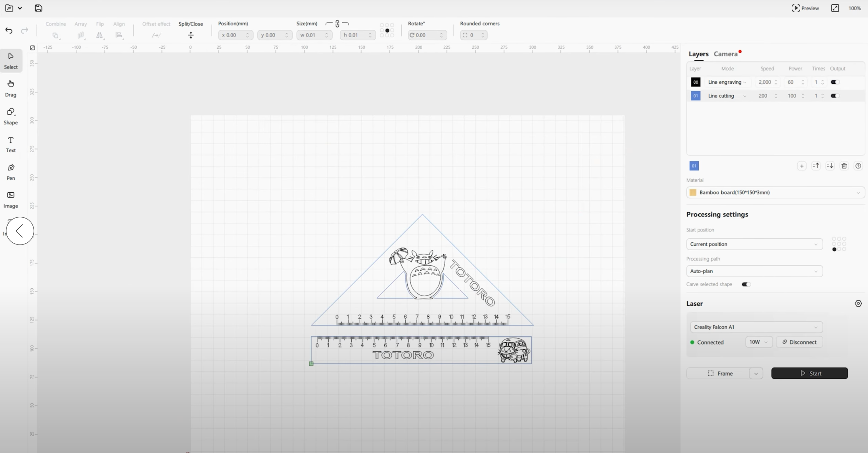This screenshot has height=453, width=868.
Task: Click the Frame button
Action: pyautogui.click(x=718, y=373)
